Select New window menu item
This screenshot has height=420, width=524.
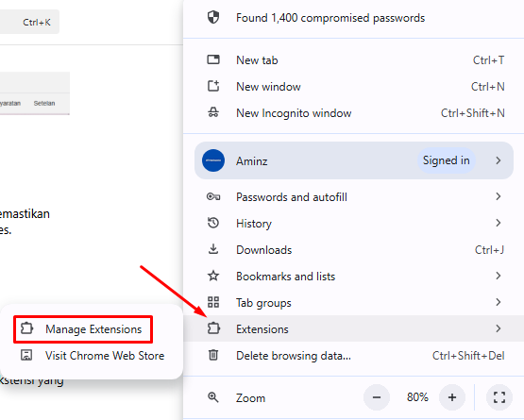point(354,87)
